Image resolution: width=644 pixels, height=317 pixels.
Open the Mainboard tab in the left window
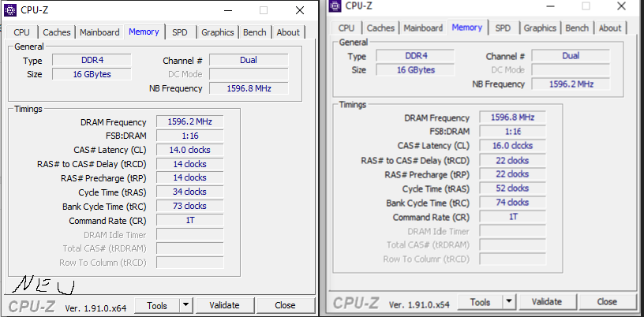pyautogui.click(x=99, y=32)
